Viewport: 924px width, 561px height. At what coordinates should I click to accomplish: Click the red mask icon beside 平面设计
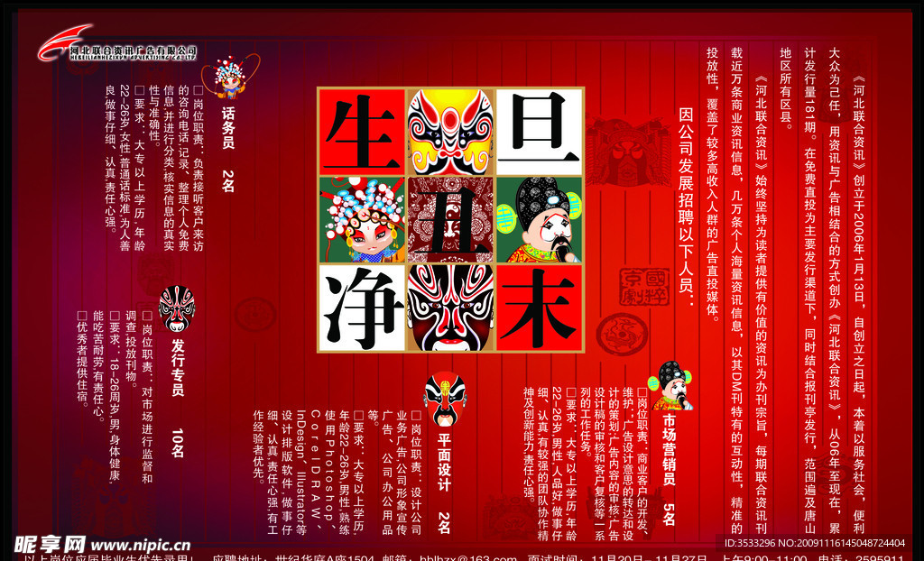pos(446,399)
